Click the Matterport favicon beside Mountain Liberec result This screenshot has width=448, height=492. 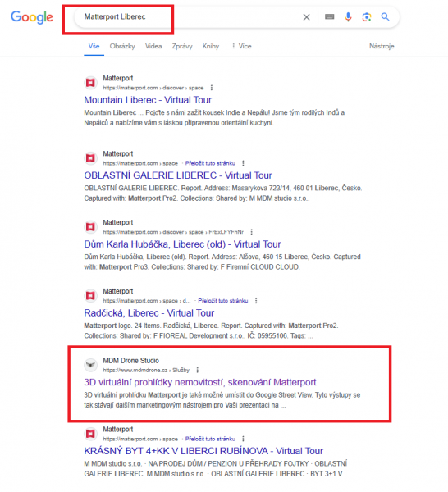(91, 83)
